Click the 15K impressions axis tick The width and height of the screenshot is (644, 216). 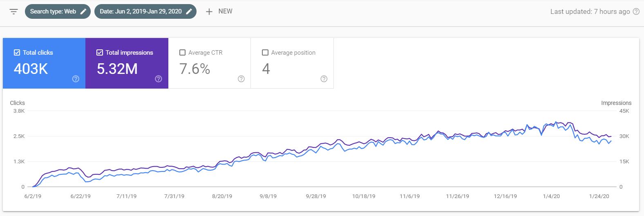pyautogui.click(x=624, y=162)
